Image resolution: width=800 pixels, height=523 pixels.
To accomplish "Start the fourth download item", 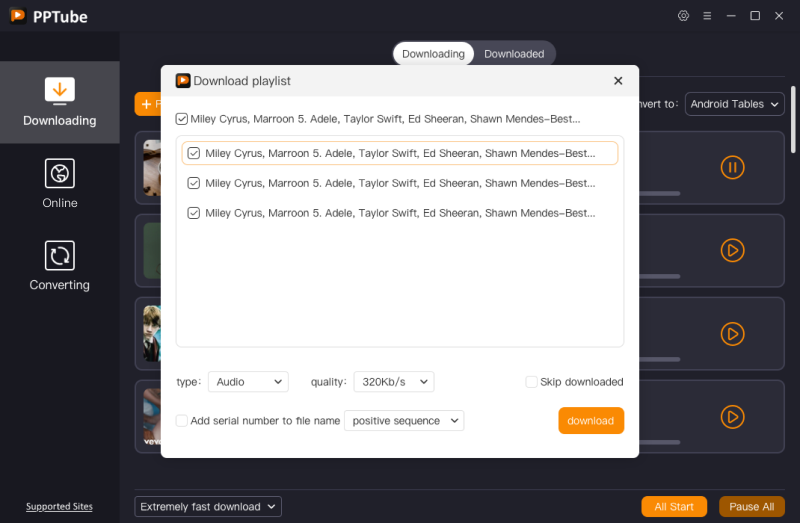I will pos(732,417).
